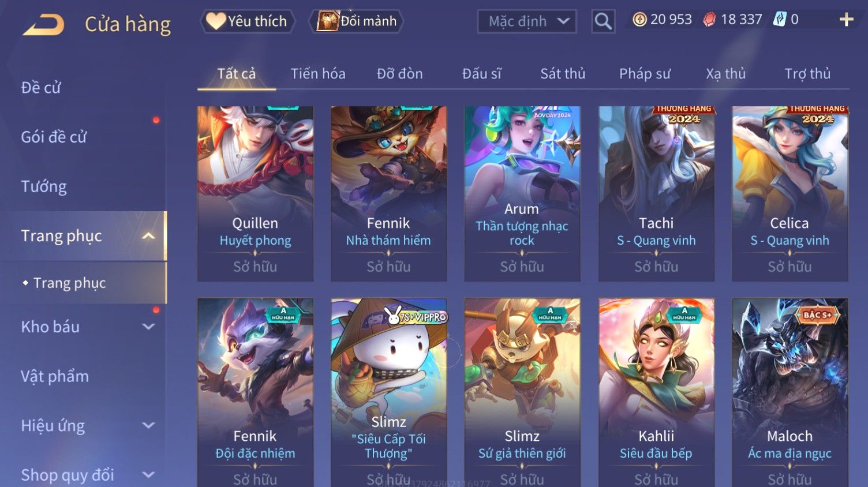Screen dimensions: 868x487
Task: Click the red ruby currency icon
Action: (709, 20)
